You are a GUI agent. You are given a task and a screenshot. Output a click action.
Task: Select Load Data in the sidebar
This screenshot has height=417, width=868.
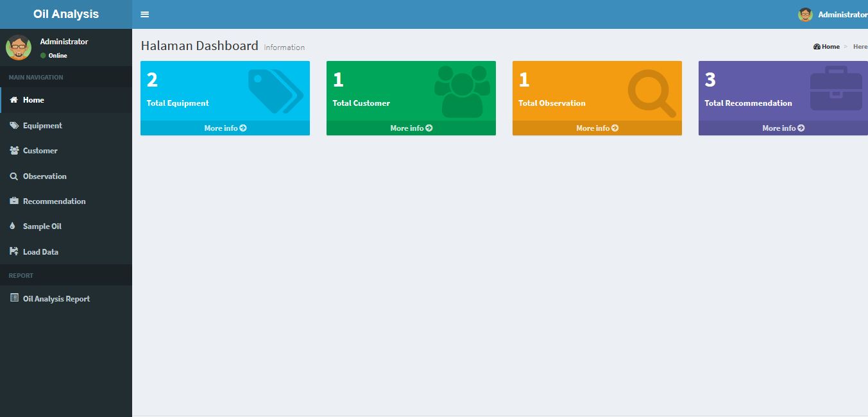40,252
